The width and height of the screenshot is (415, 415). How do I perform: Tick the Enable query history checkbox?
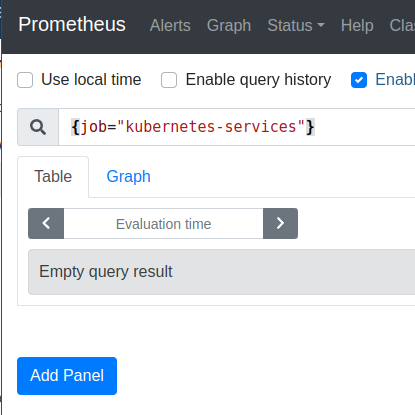[169, 80]
